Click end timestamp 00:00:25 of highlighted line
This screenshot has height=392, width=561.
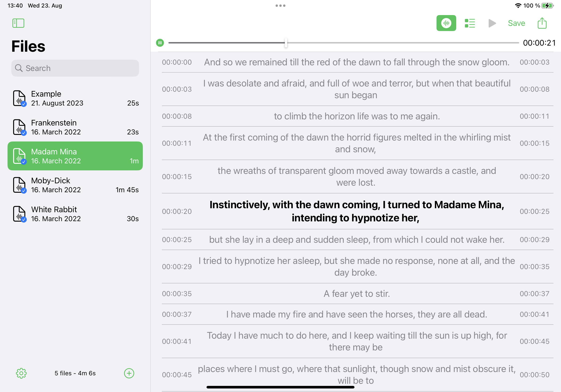coord(535,212)
